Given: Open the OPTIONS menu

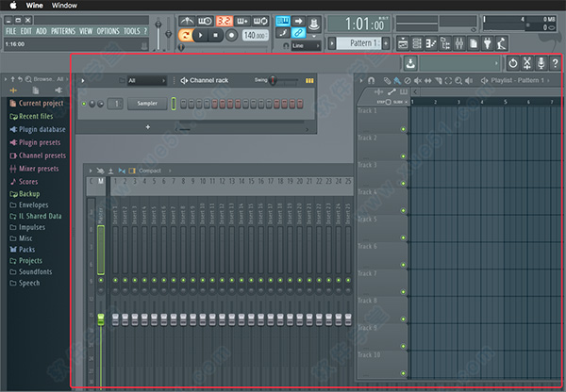Looking at the screenshot, I should coord(108,31).
